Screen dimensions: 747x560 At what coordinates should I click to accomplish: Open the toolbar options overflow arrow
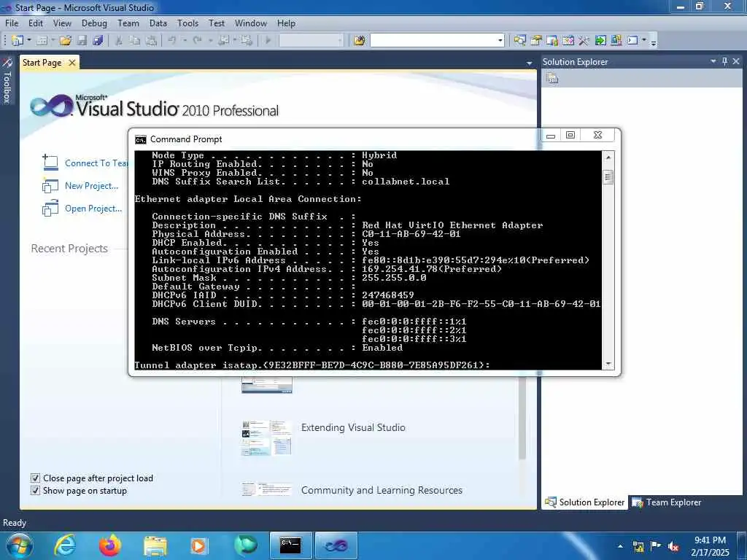tap(654, 42)
